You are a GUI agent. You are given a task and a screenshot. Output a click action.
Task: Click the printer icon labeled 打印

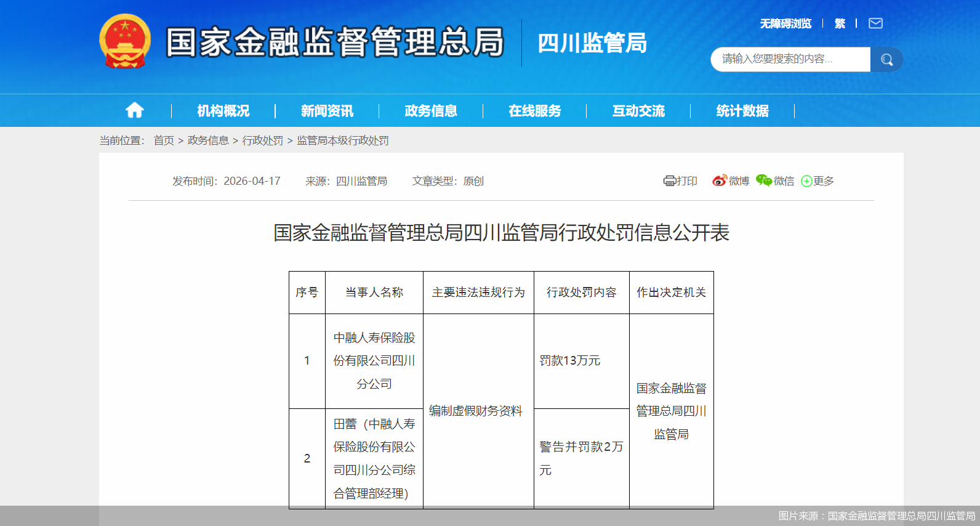tap(669, 181)
